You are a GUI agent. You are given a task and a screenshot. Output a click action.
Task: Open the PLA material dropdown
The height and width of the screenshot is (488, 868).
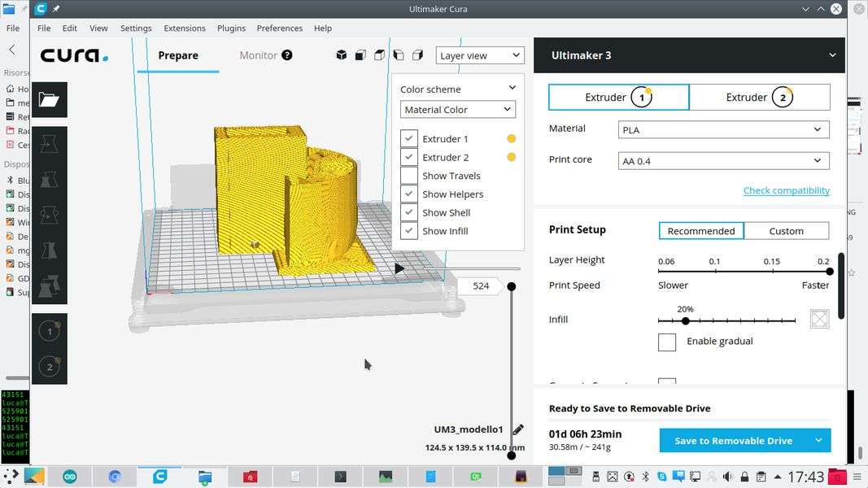pyautogui.click(x=723, y=129)
